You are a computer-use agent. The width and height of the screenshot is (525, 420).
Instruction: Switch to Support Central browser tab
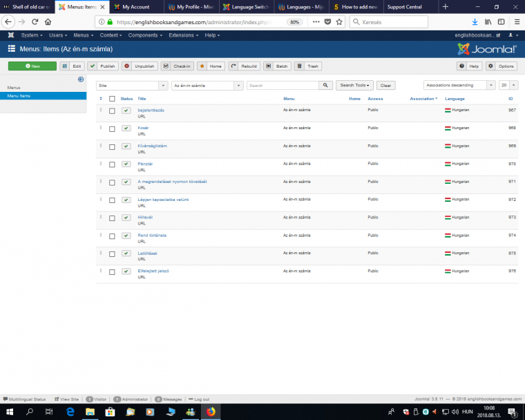click(x=410, y=7)
